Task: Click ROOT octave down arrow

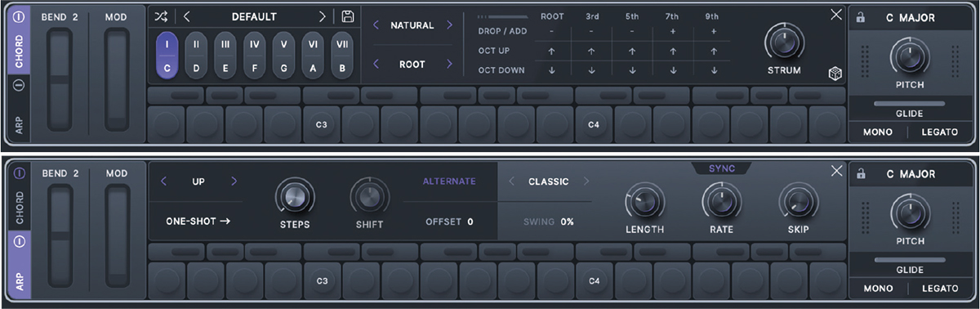Action: point(552,70)
